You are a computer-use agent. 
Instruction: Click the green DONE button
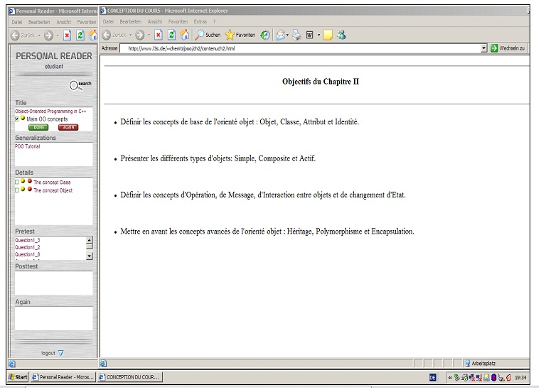pyautogui.click(x=38, y=127)
